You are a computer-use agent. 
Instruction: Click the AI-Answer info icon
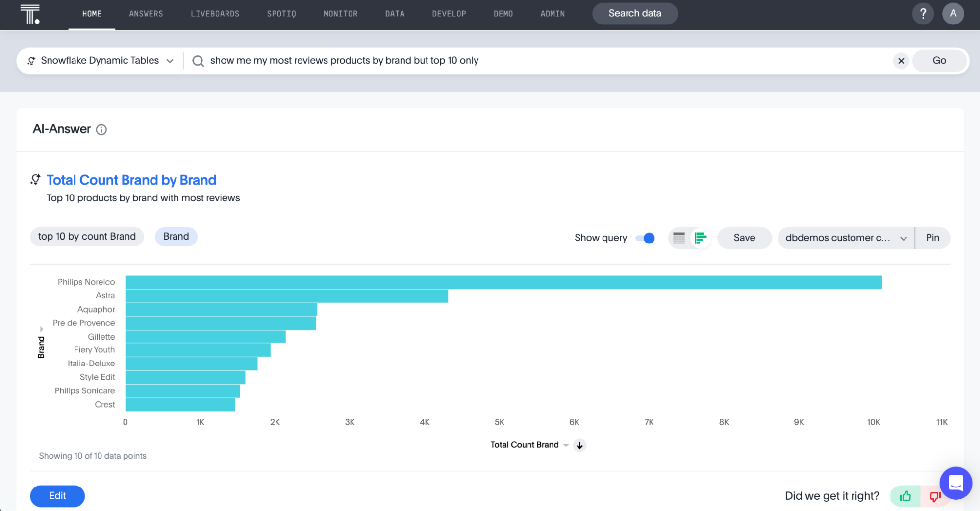pos(101,129)
